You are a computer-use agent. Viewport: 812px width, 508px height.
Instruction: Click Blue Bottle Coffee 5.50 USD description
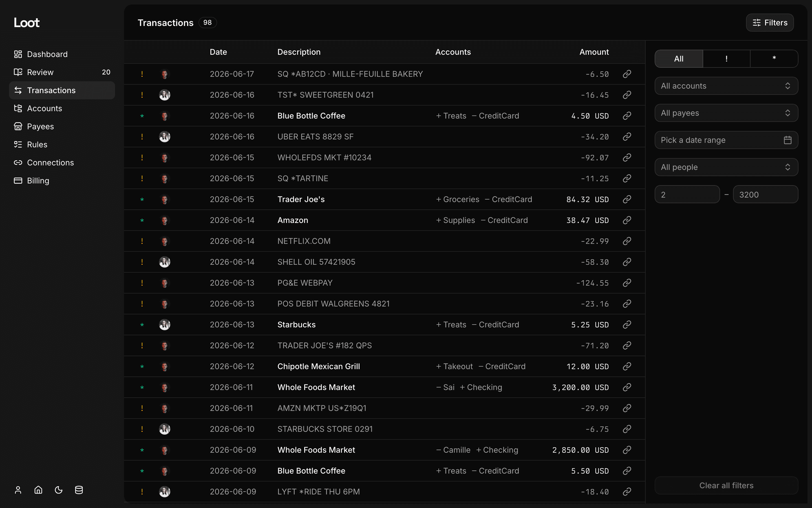311,471
